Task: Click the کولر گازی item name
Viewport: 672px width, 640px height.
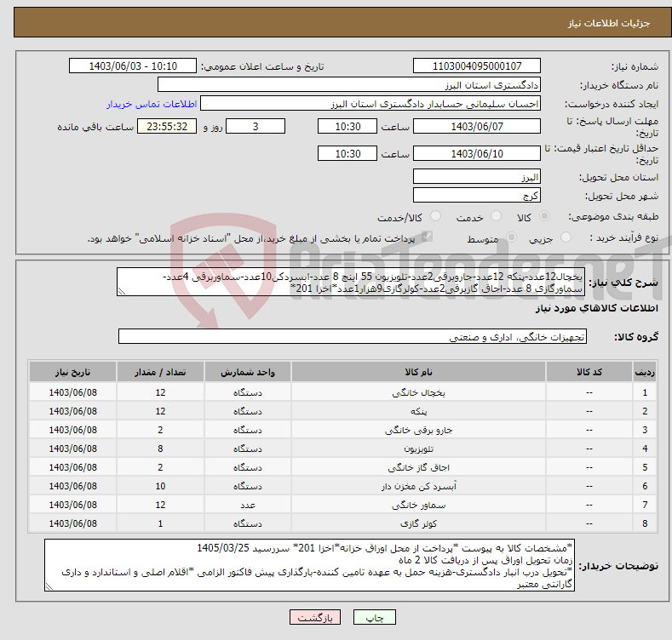Action: point(418,523)
